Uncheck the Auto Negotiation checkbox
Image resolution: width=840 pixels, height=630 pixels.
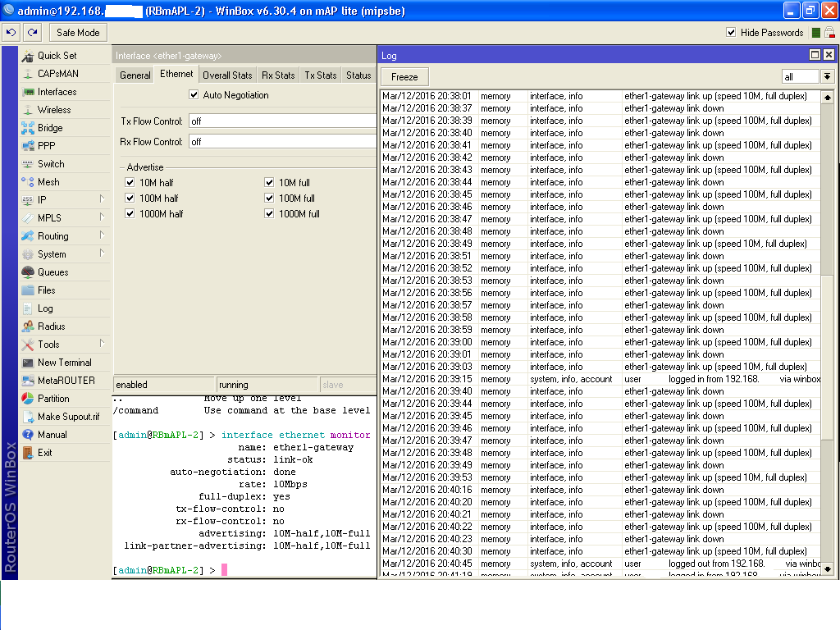click(194, 95)
